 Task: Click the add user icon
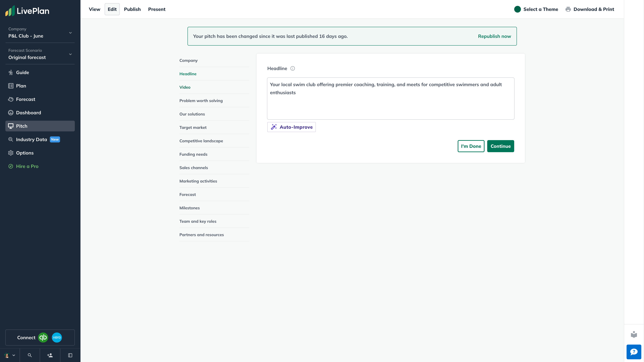tap(50, 355)
